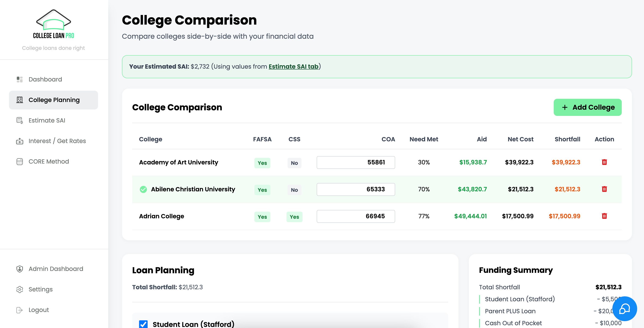Screen dimensions: 644x328
Task: Click the Action column header
Action: (604, 139)
